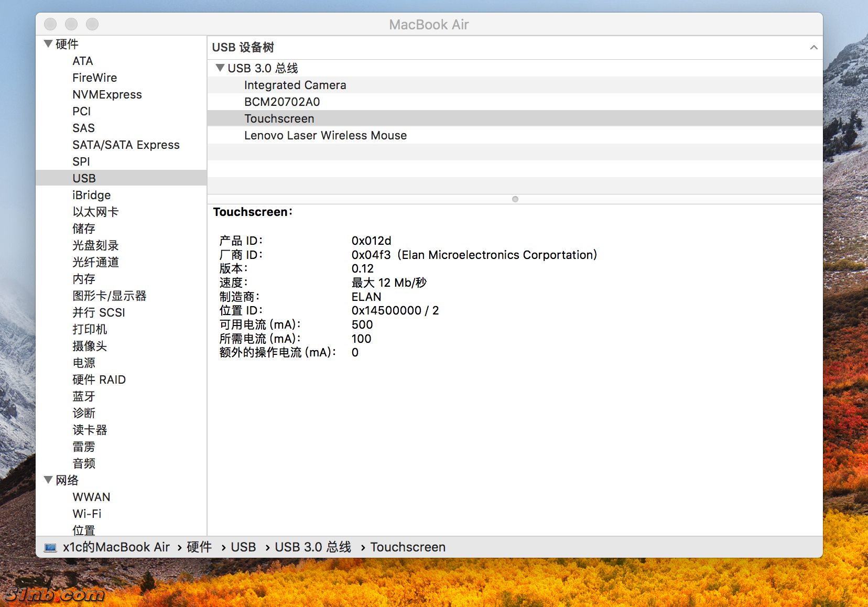Open the 雷雳 sidebar item
Image resolution: width=868 pixels, height=607 pixels.
(x=84, y=447)
